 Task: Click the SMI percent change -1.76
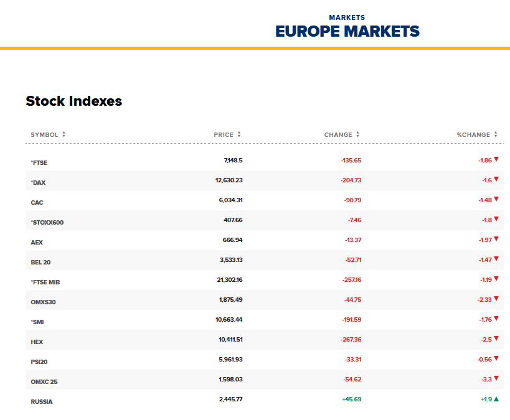485,320
